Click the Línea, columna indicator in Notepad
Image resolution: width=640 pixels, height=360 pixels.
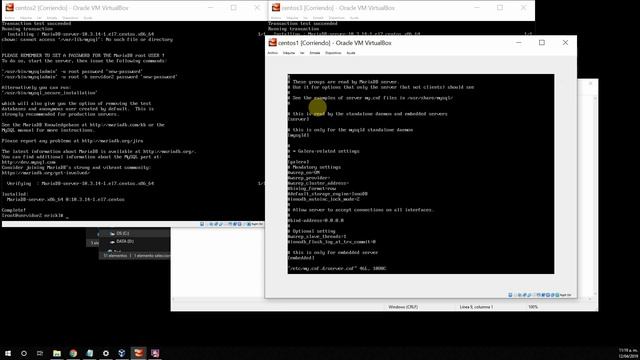(x=476, y=307)
